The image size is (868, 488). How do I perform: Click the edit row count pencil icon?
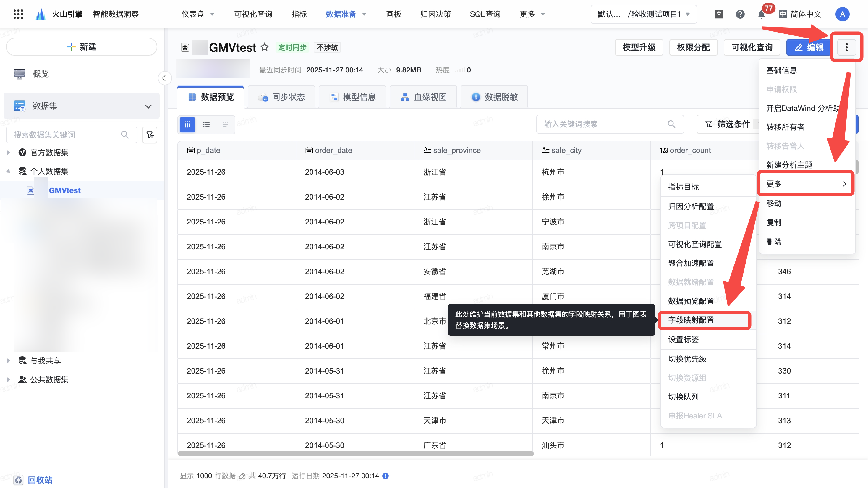242,476
